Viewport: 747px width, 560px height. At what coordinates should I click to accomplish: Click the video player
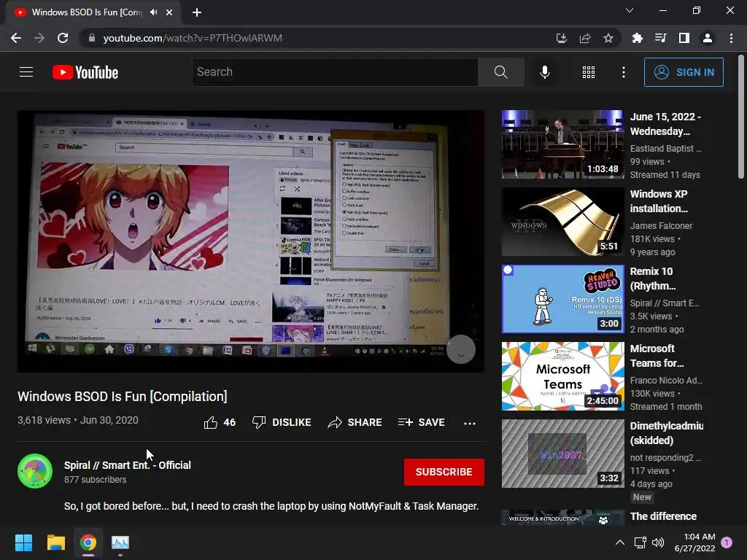click(x=251, y=241)
